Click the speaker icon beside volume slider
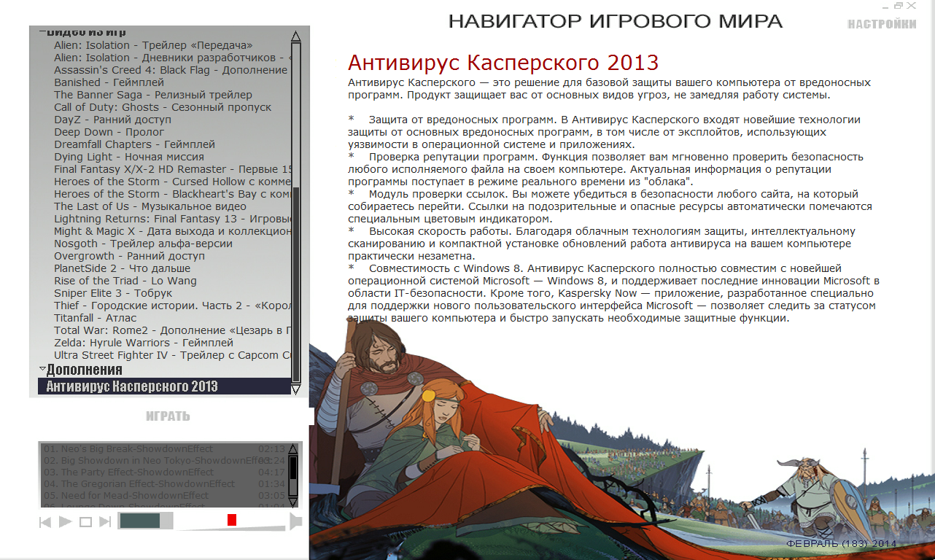Image resolution: width=935 pixels, height=560 pixels. (295, 521)
